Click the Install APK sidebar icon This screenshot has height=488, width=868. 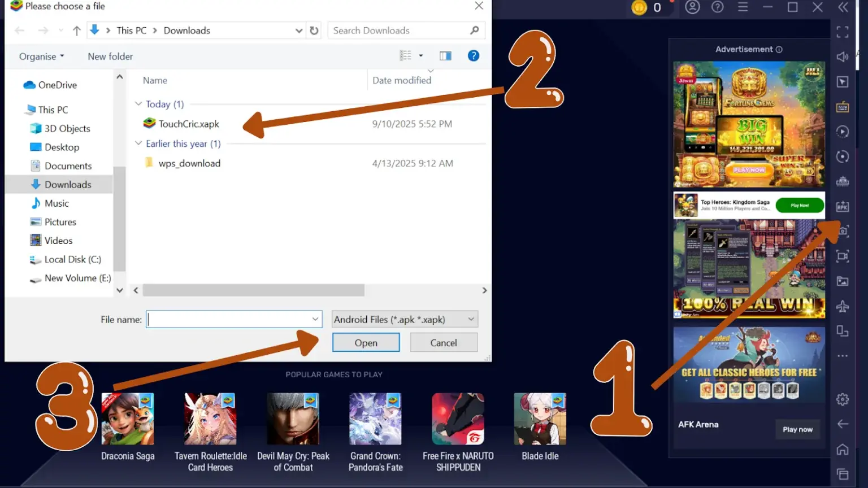[x=843, y=206]
